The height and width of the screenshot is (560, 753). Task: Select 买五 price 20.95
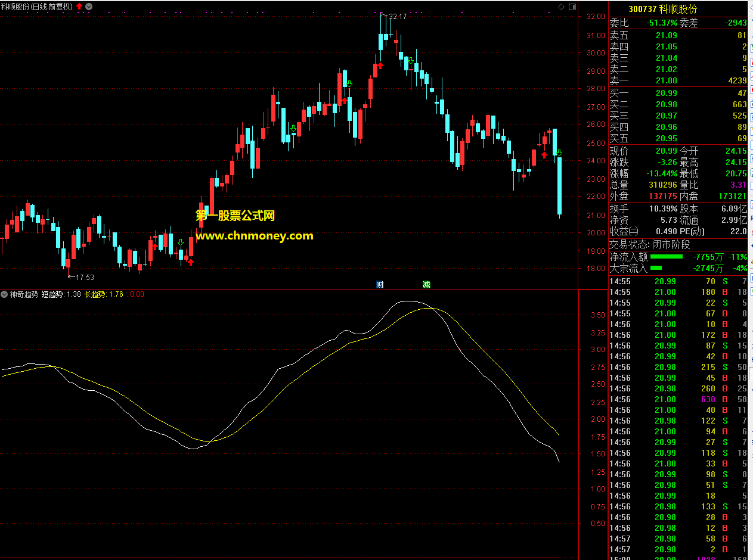[667, 138]
